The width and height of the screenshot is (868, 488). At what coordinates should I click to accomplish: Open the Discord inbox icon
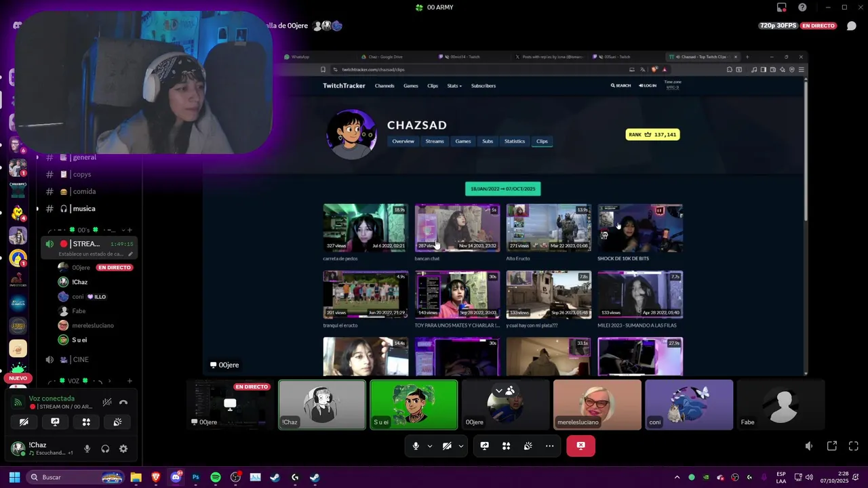coord(782,7)
